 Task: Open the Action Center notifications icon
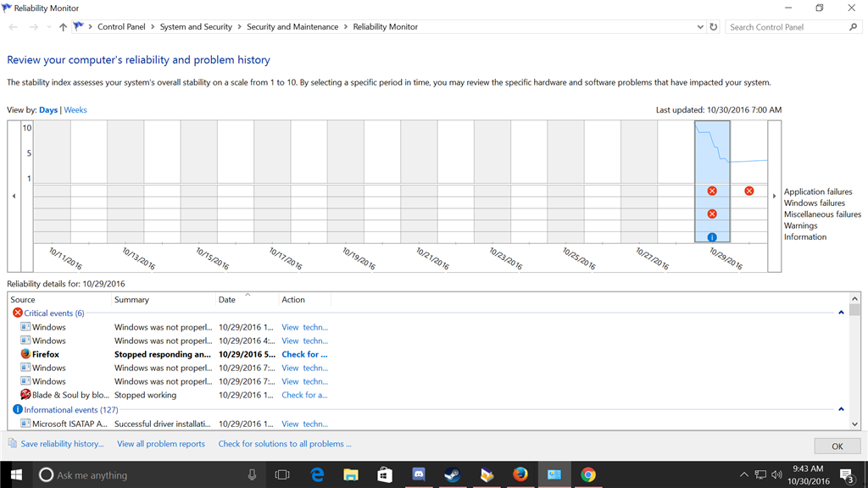[x=847, y=474]
